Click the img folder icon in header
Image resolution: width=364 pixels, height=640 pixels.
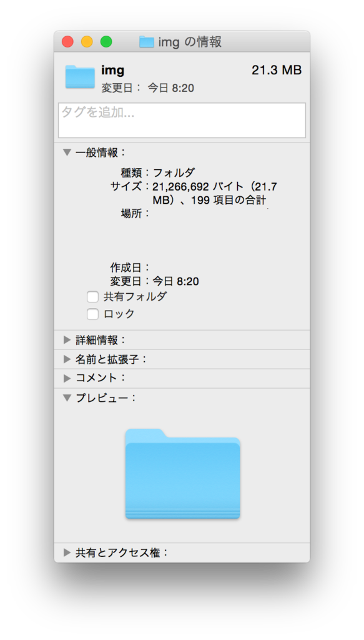tap(80, 76)
